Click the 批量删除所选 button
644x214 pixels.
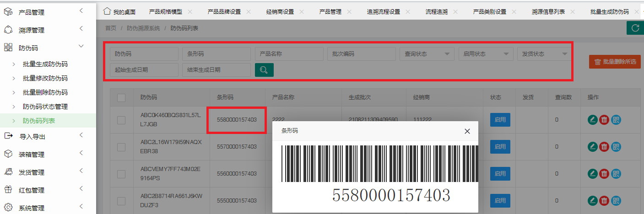615,62
